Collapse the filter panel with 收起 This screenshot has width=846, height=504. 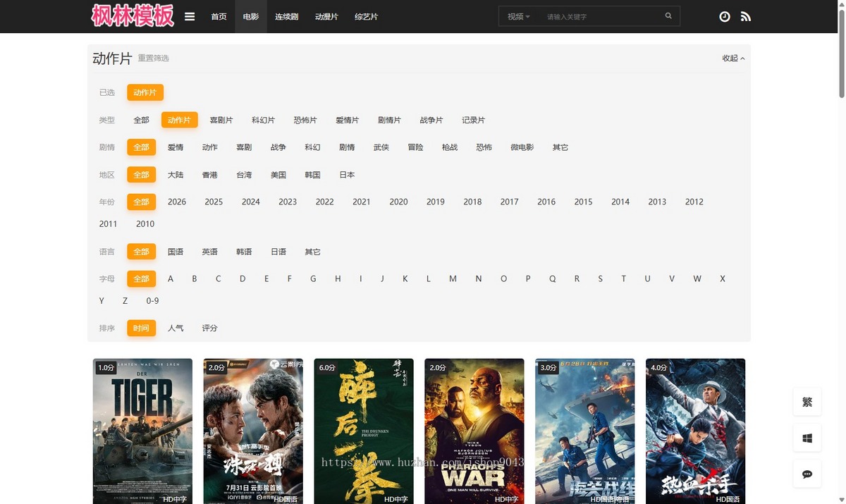point(733,59)
